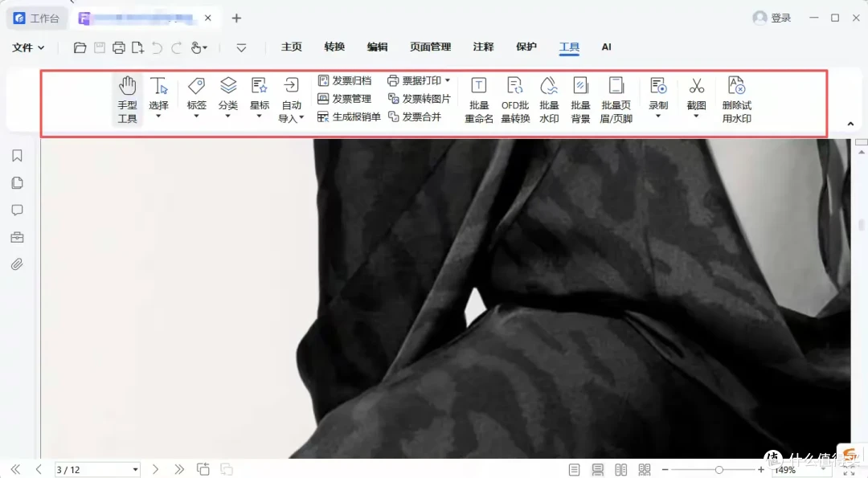Viewport: 868px width, 478px height.
Task: Switch to the Edit (编辑) tab
Action: point(377,47)
